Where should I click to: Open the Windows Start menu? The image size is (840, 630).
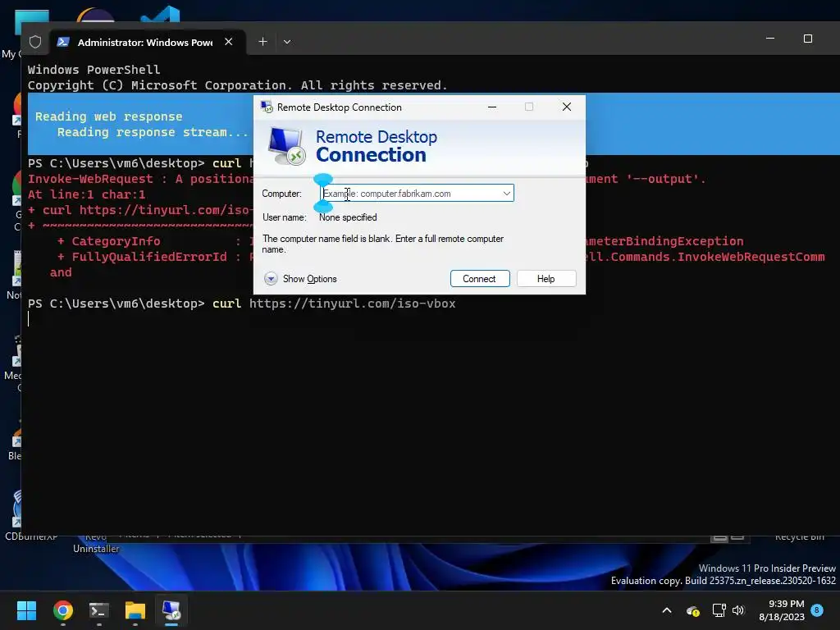click(x=26, y=610)
